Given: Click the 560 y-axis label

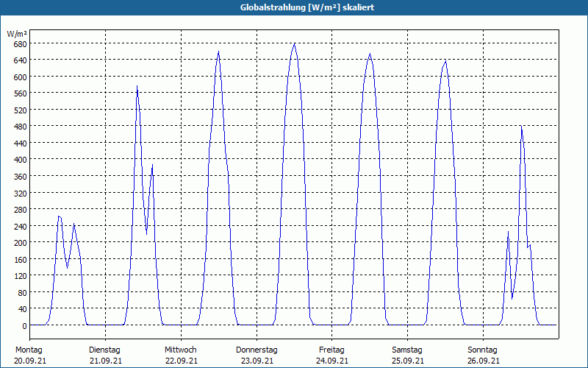Looking at the screenshot, I should point(20,93).
